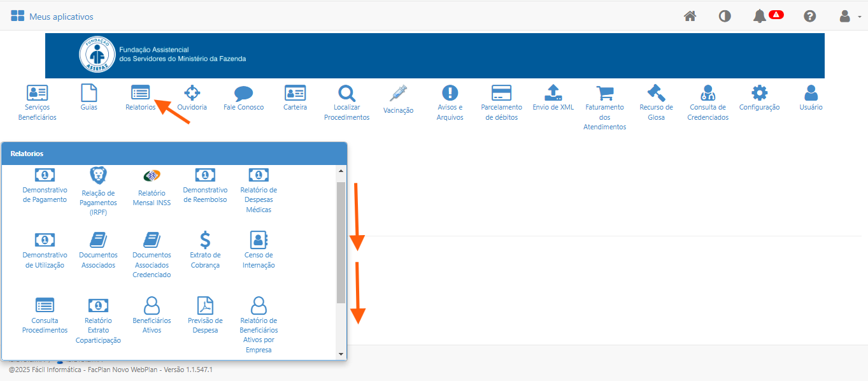Open Localizar Procedimentos search
This screenshot has height=381, width=868.
pyautogui.click(x=346, y=102)
